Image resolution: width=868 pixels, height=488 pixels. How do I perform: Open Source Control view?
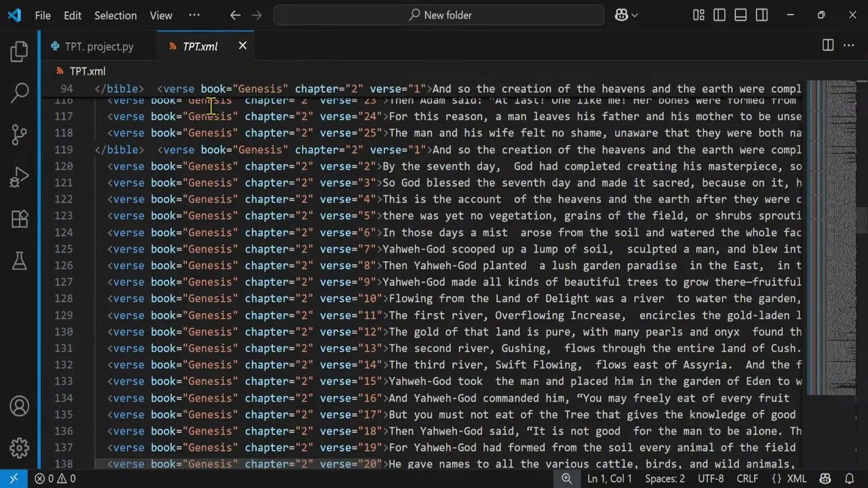(20, 135)
